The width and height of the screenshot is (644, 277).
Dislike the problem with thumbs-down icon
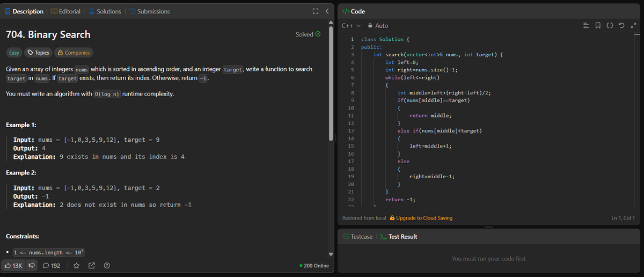coord(32,266)
